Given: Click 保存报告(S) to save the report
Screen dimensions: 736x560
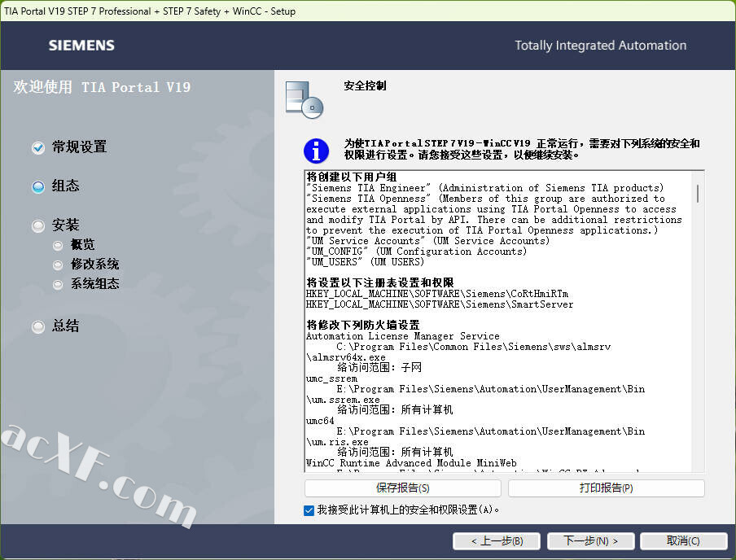Looking at the screenshot, I should (x=402, y=488).
